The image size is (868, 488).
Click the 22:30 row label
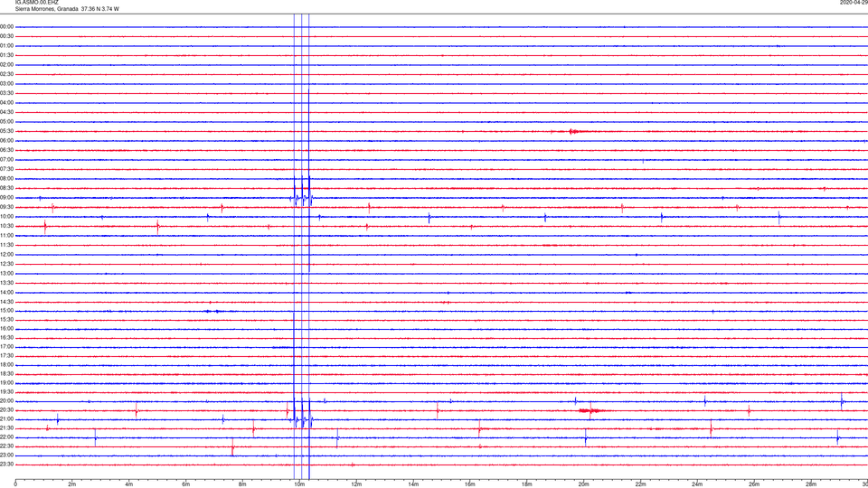[x=6, y=446]
